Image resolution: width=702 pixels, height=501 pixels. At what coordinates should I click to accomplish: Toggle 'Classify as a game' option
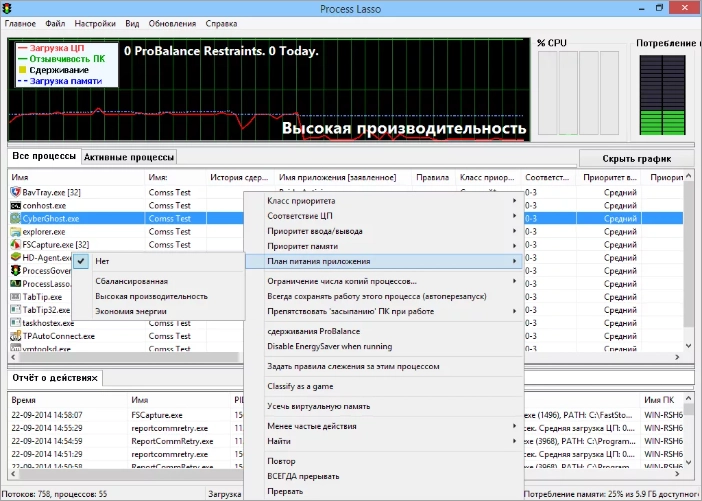[384, 386]
